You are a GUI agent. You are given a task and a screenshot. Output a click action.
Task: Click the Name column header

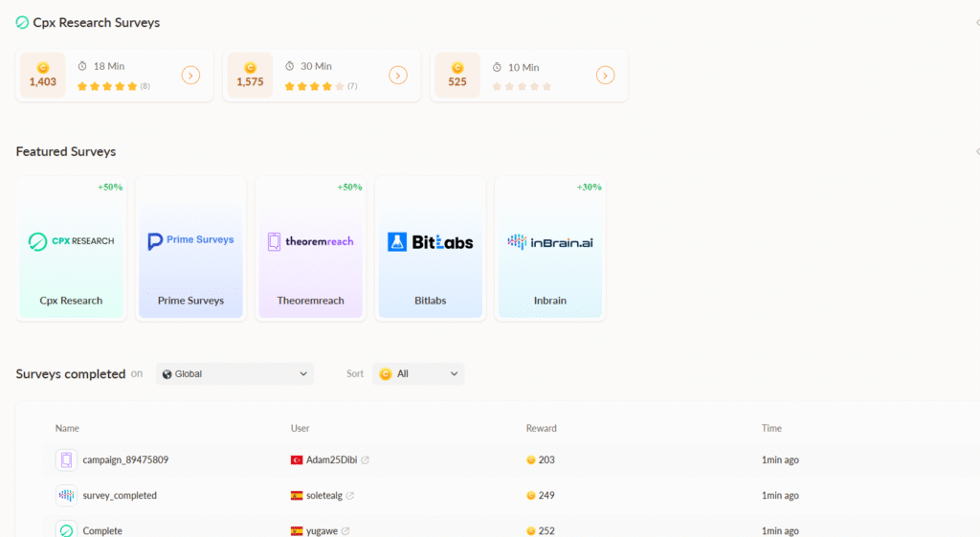point(67,428)
